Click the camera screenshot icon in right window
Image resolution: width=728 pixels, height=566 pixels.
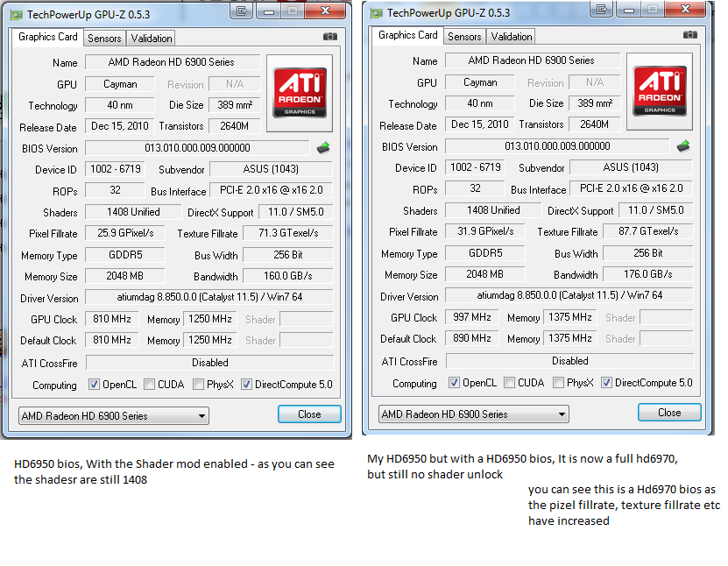(x=690, y=34)
